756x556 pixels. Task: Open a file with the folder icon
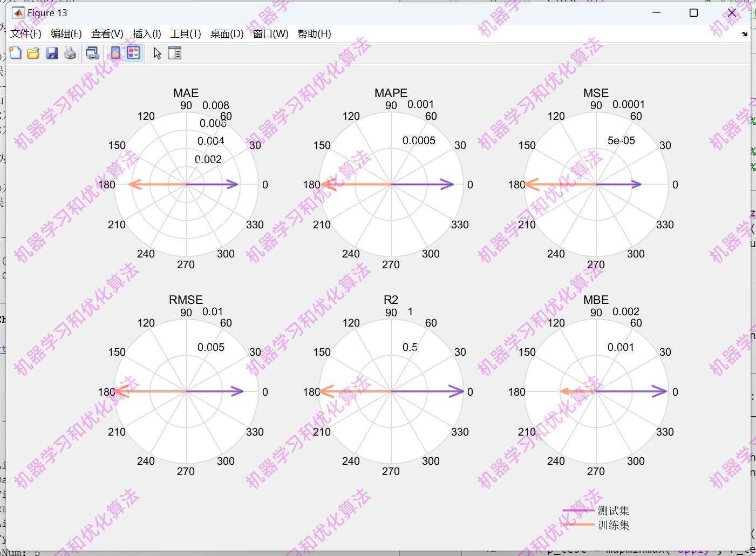[x=33, y=53]
